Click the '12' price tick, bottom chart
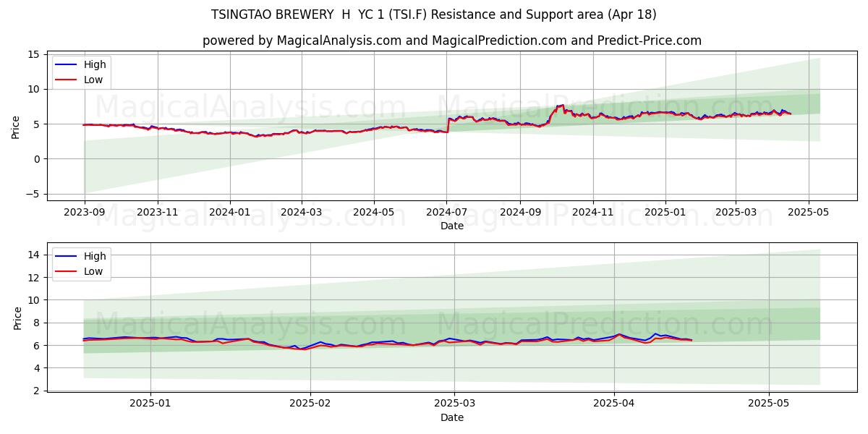Viewport: 868px width, 434px height. coord(33,277)
